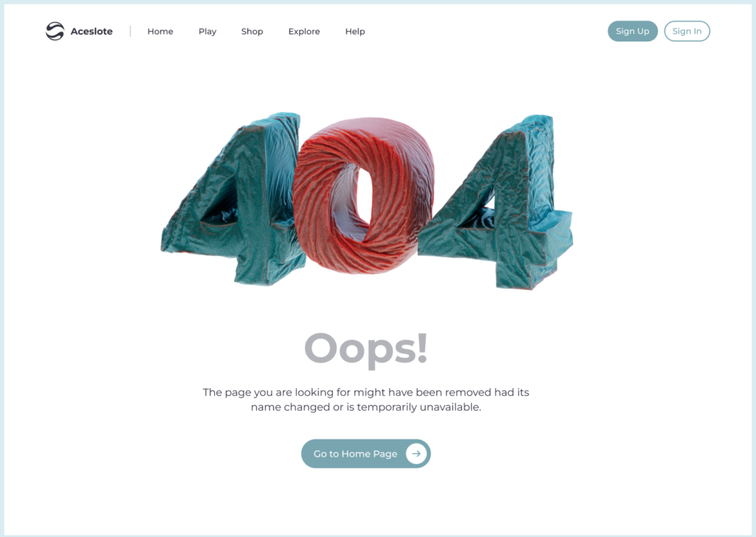The width and height of the screenshot is (756, 537).
Task: Open the Help navigation item
Action: [x=355, y=31]
